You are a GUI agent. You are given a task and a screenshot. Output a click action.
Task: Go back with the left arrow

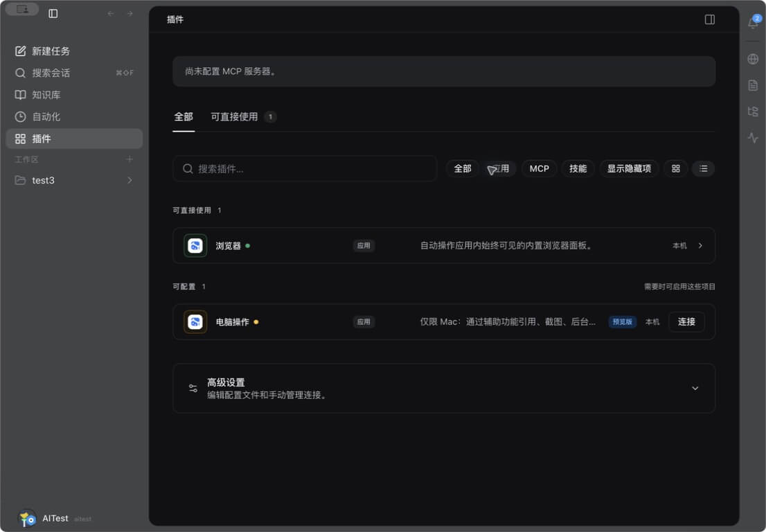tap(111, 14)
